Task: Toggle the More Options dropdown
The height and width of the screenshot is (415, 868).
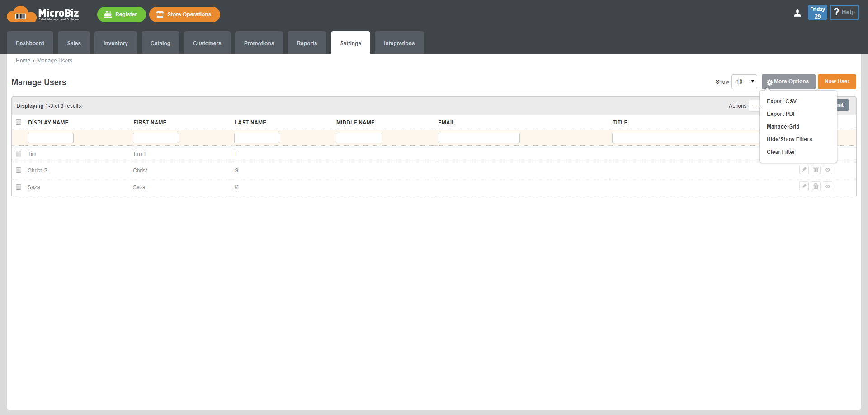Action: (x=788, y=81)
